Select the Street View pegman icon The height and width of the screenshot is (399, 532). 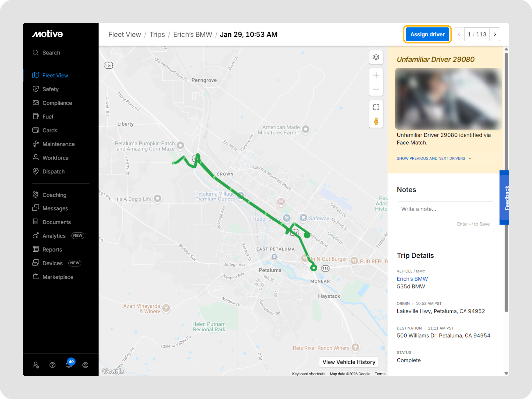(x=376, y=121)
